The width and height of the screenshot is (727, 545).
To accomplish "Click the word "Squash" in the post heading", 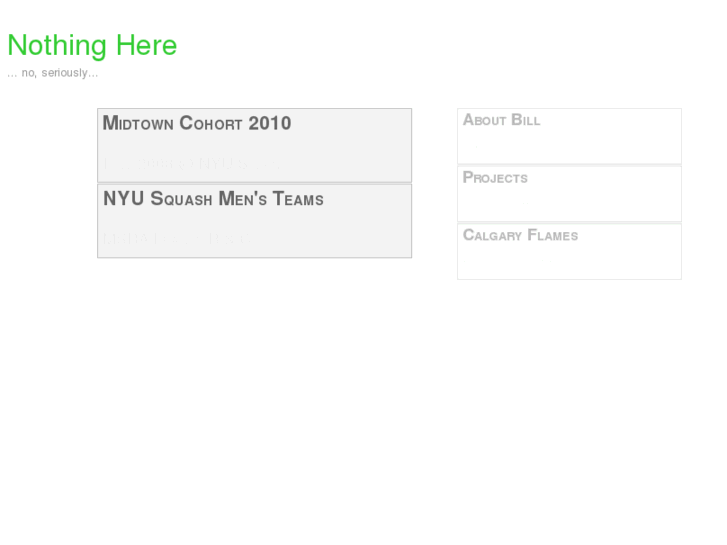I will tap(181, 199).
